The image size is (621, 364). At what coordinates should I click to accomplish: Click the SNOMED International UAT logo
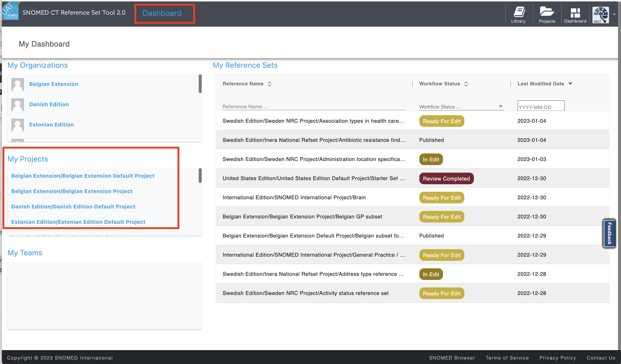point(10,11)
